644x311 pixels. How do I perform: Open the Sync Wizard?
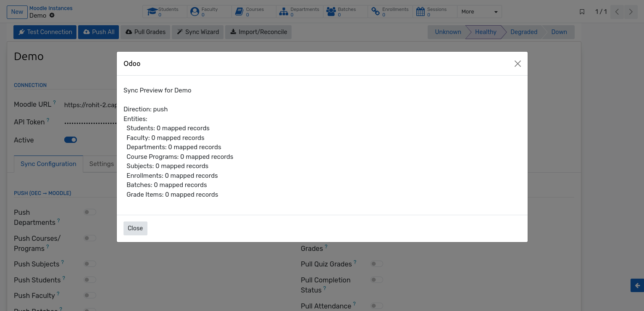point(197,32)
